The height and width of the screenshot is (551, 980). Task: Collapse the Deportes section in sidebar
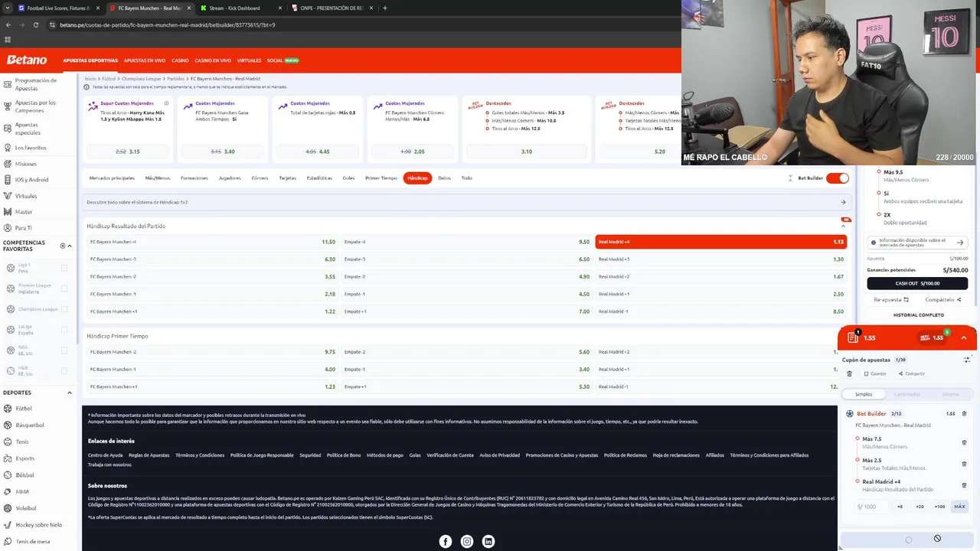pyautogui.click(x=70, y=393)
